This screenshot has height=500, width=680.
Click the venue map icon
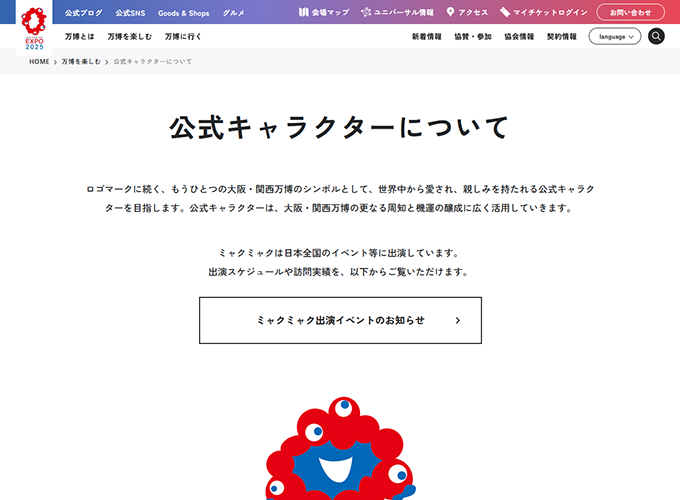[x=304, y=12]
